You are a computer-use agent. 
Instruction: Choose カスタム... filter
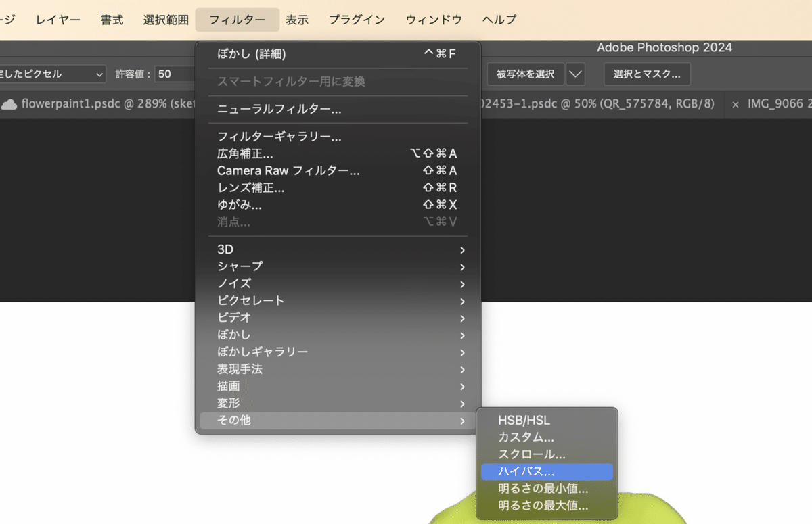click(x=547, y=437)
